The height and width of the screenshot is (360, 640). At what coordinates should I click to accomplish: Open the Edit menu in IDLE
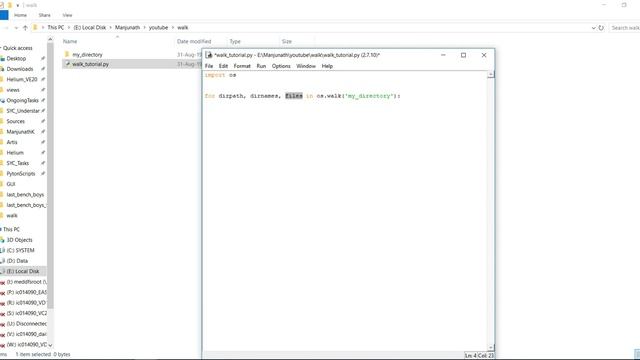point(223,66)
